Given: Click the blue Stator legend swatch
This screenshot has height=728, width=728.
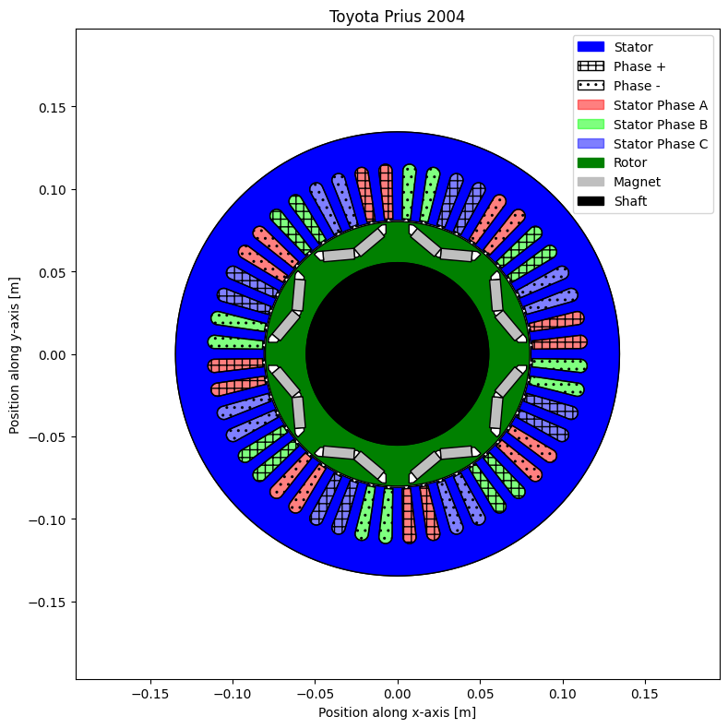Looking at the screenshot, I should 591,46.
